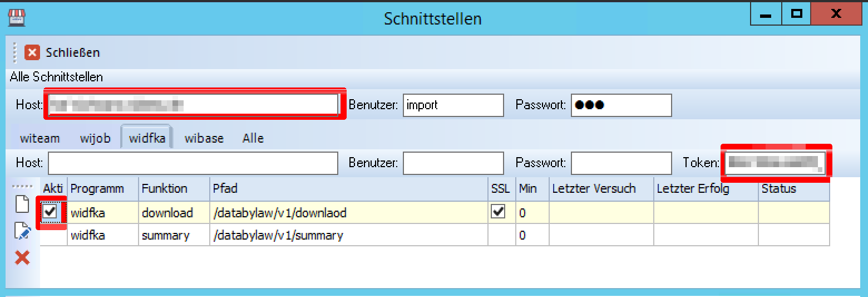
Task: Select the wibase tab
Action: (x=204, y=138)
